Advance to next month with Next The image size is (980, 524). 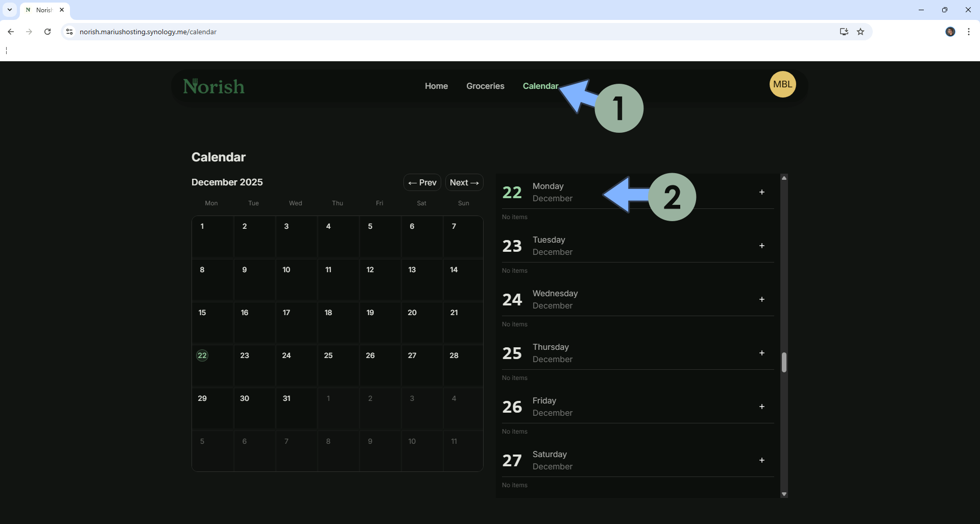click(464, 182)
